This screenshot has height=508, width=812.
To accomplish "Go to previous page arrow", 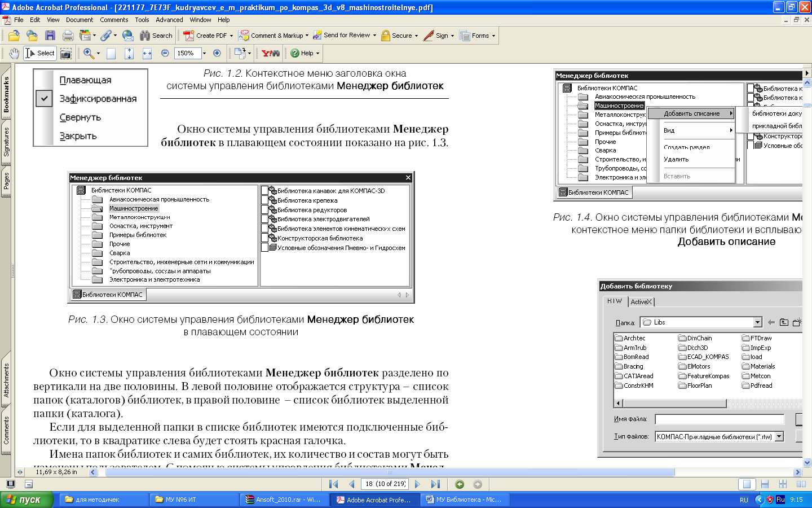I will click(352, 484).
